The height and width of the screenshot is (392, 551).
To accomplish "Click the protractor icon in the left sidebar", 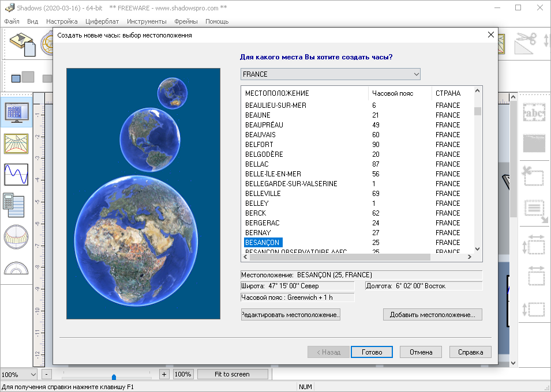I will pyautogui.click(x=16, y=267).
